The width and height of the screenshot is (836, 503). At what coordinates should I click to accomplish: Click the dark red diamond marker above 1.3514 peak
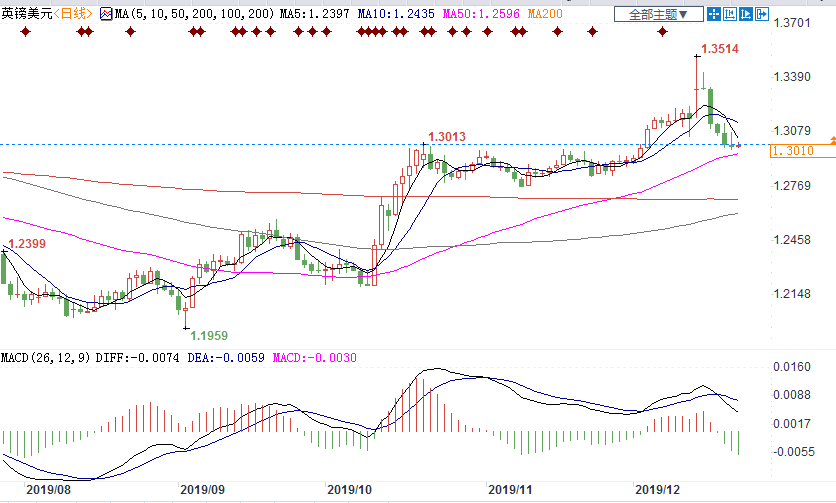[662, 32]
